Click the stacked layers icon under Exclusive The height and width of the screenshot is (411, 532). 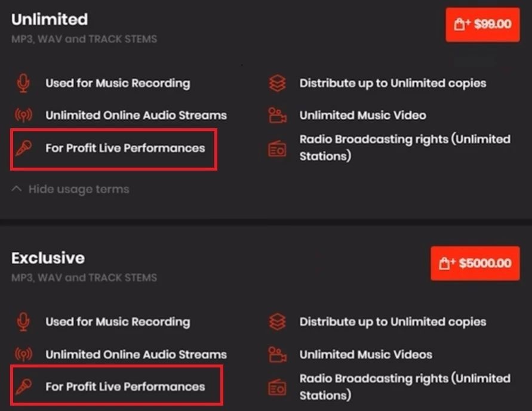tap(277, 322)
